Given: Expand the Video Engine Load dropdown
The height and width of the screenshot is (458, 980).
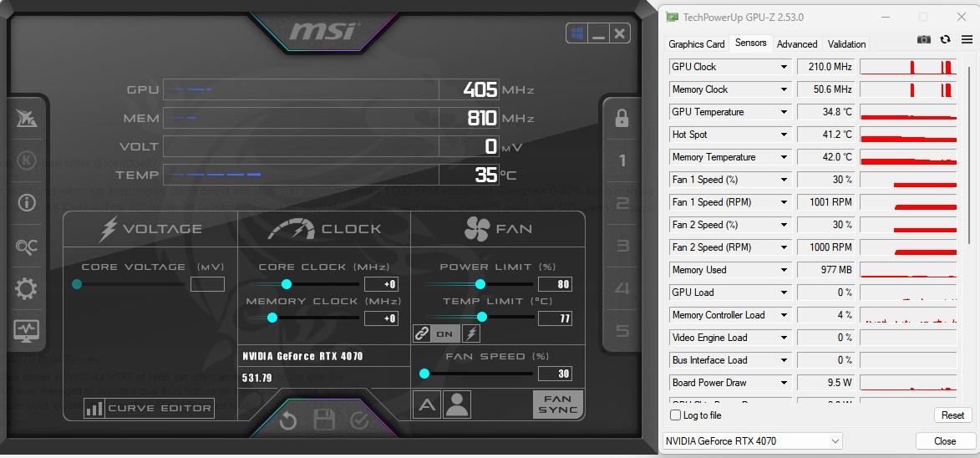Looking at the screenshot, I should pos(784,338).
